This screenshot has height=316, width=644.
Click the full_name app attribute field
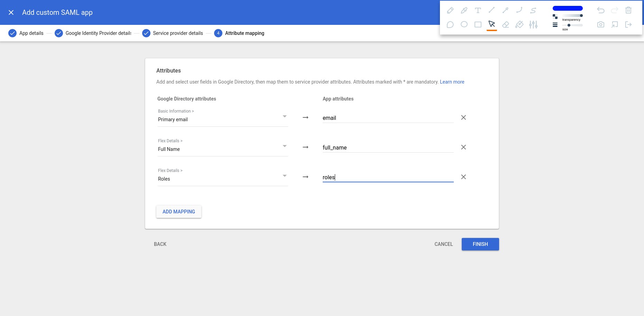coord(388,147)
